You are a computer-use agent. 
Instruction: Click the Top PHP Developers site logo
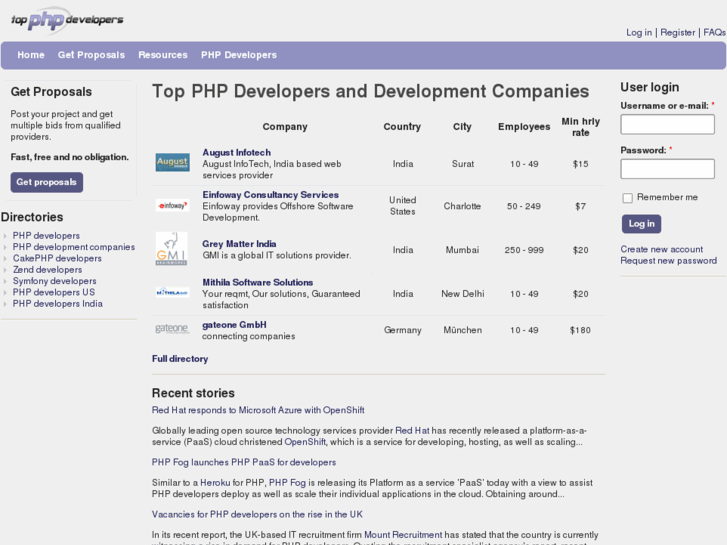67,20
